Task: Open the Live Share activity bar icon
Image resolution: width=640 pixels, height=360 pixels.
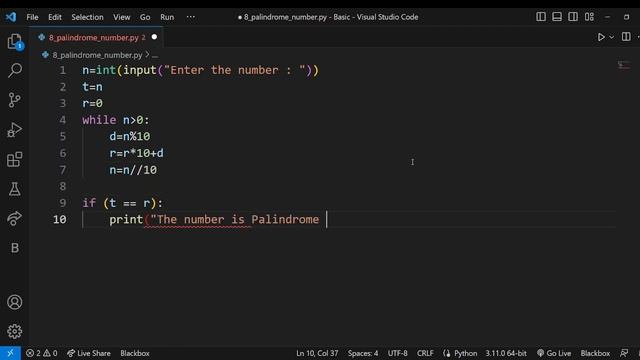Action: pos(15,218)
